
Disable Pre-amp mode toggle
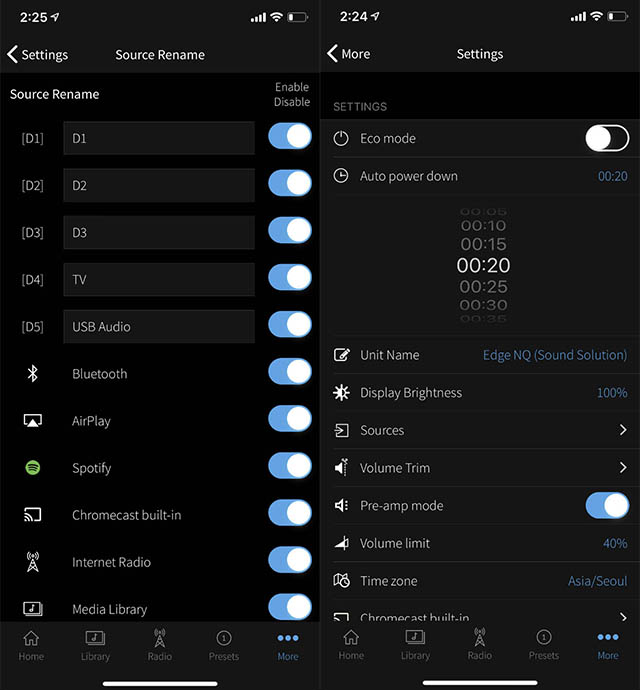(606, 506)
